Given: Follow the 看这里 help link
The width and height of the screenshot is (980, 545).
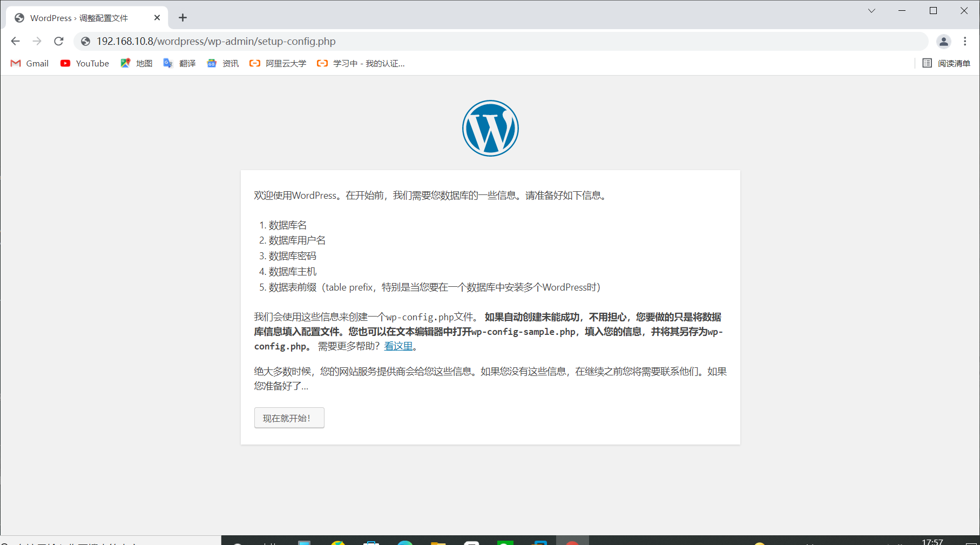Looking at the screenshot, I should pyautogui.click(x=398, y=346).
